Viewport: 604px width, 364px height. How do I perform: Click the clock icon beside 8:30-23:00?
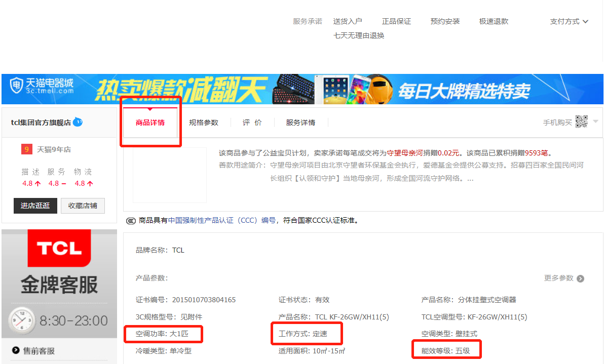22,320
